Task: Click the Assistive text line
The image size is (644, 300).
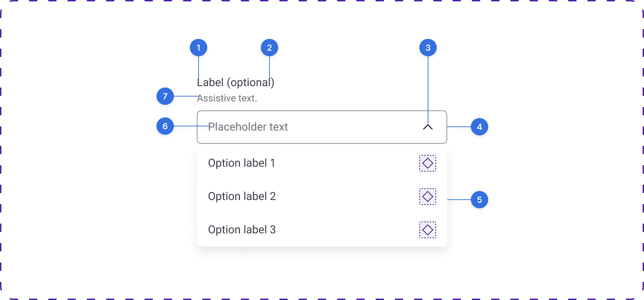Action: [x=227, y=98]
